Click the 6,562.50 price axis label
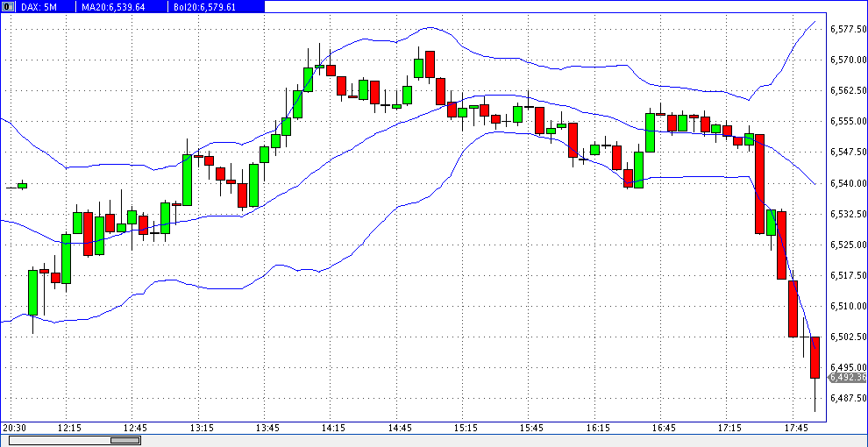Screen dimensions: 868x447 pyautogui.click(x=848, y=90)
